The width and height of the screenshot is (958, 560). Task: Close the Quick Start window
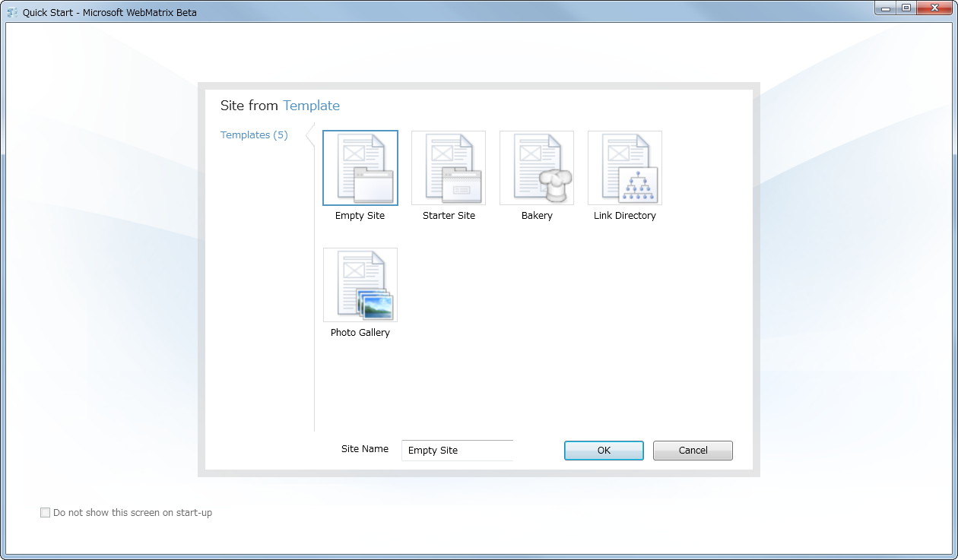(x=934, y=8)
